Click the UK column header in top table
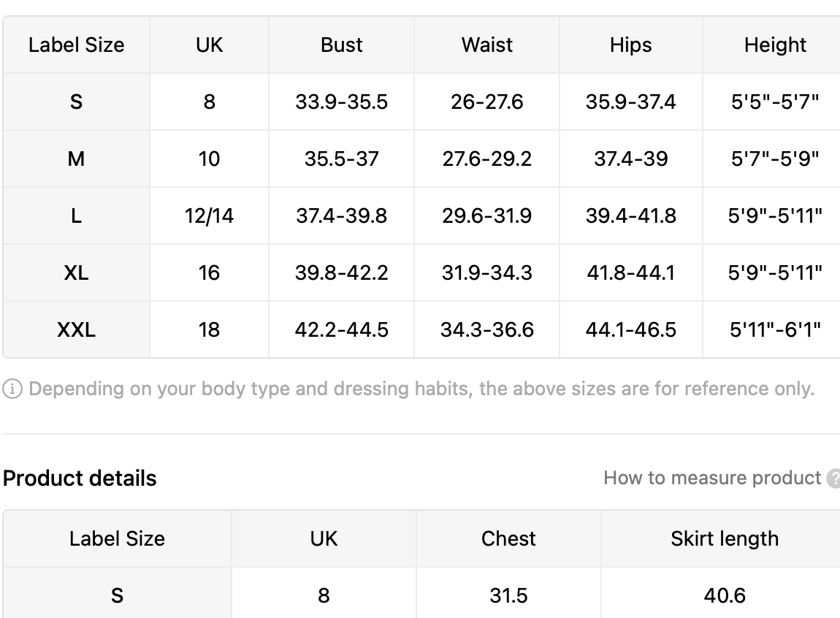840x618 pixels. point(209,45)
